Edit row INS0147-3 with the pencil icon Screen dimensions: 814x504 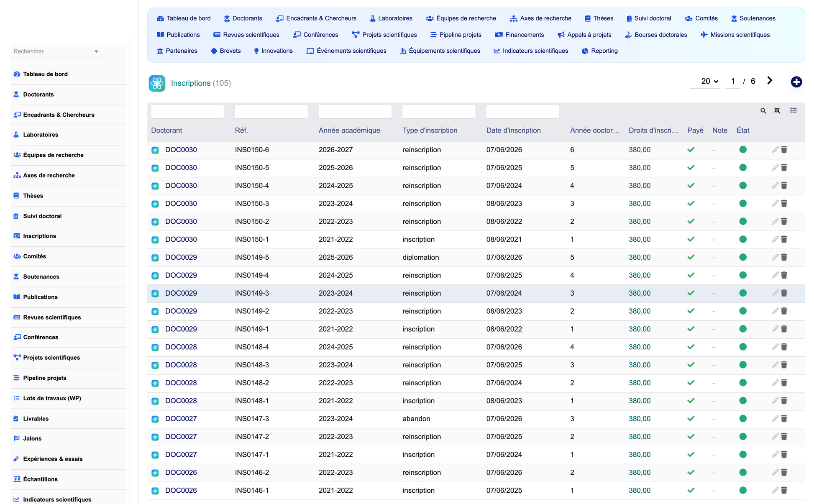(x=775, y=419)
